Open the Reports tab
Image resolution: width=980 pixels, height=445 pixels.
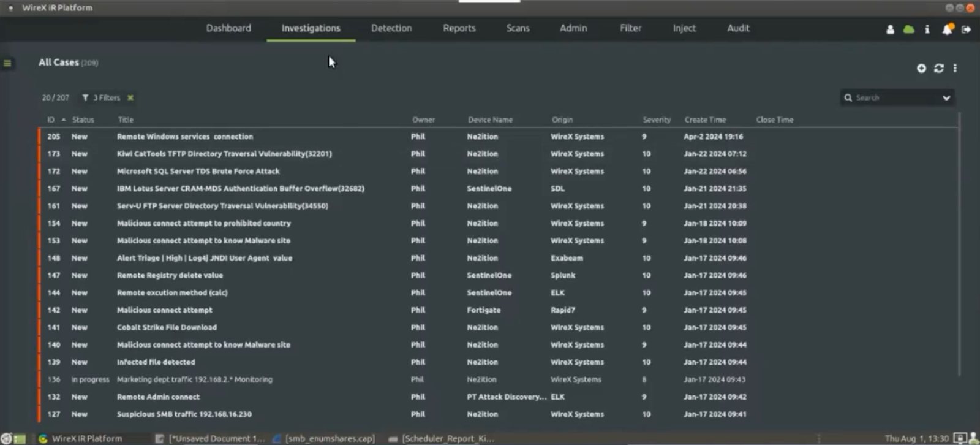459,28
